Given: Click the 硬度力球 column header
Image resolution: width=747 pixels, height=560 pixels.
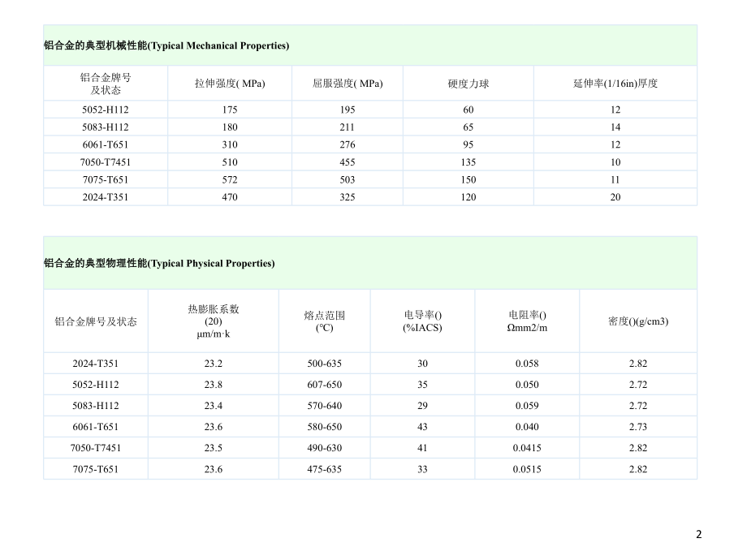Looking at the screenshot, I should pyautogui.click(x=468, y=84).
